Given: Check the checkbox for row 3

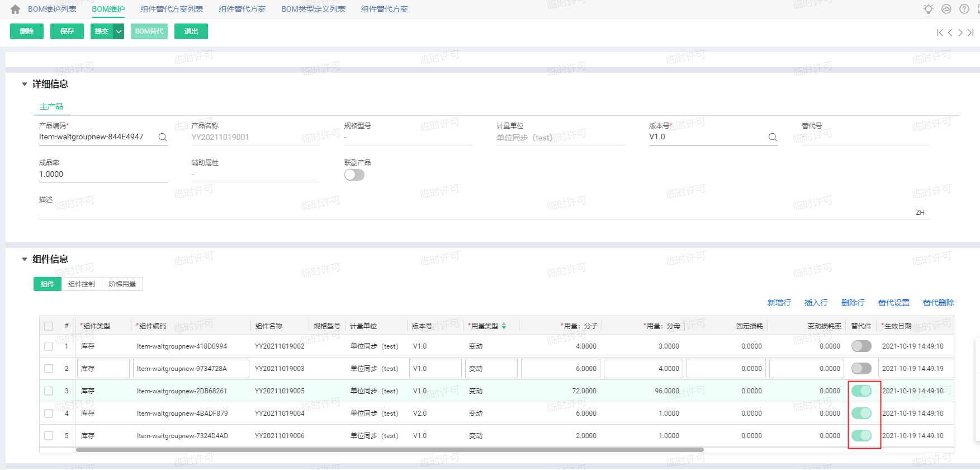Looking at the screenshot, I should click(x=49, y=391).
